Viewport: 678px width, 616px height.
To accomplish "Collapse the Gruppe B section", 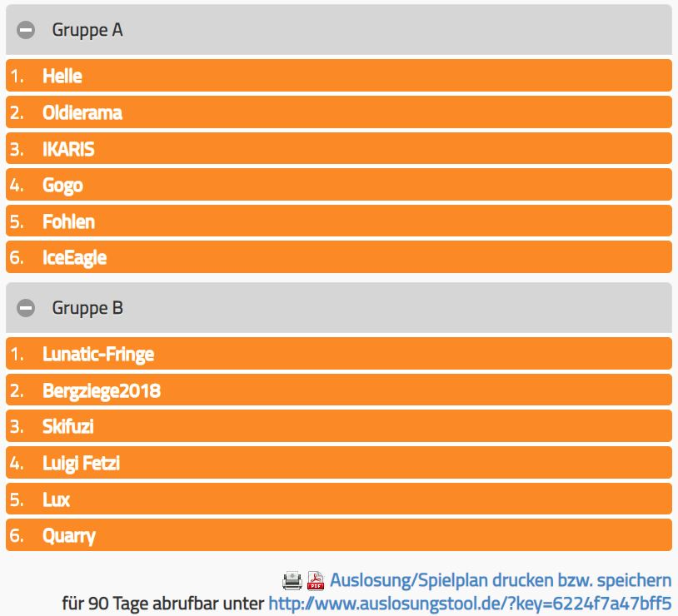I will 27,308.
